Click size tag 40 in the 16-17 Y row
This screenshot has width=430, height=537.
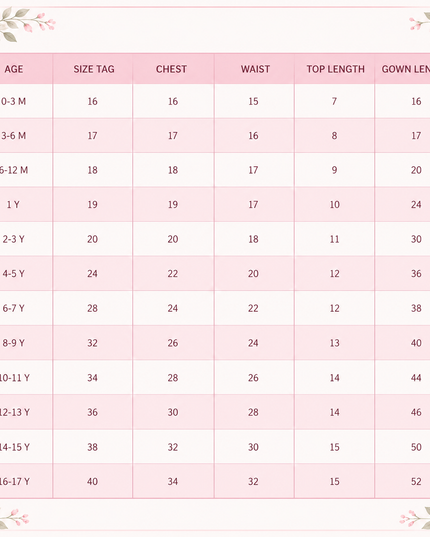tap(92, 482)
